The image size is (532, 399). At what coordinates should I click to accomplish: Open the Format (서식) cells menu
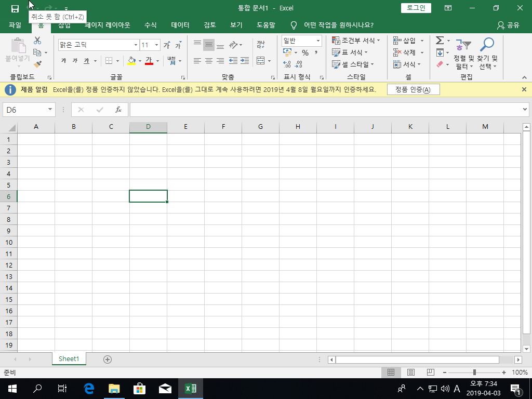(x=407, y=64)
